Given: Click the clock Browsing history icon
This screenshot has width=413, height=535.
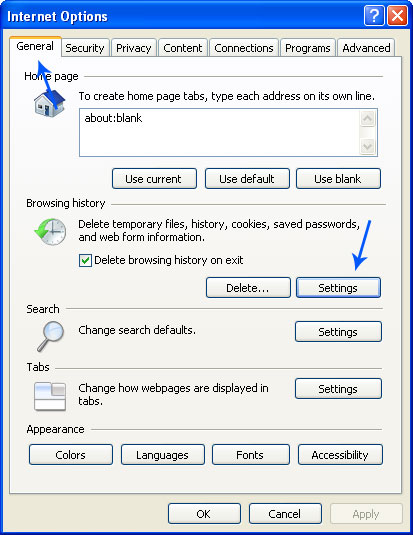Looking at the screenshot, I should coord(51,232).
